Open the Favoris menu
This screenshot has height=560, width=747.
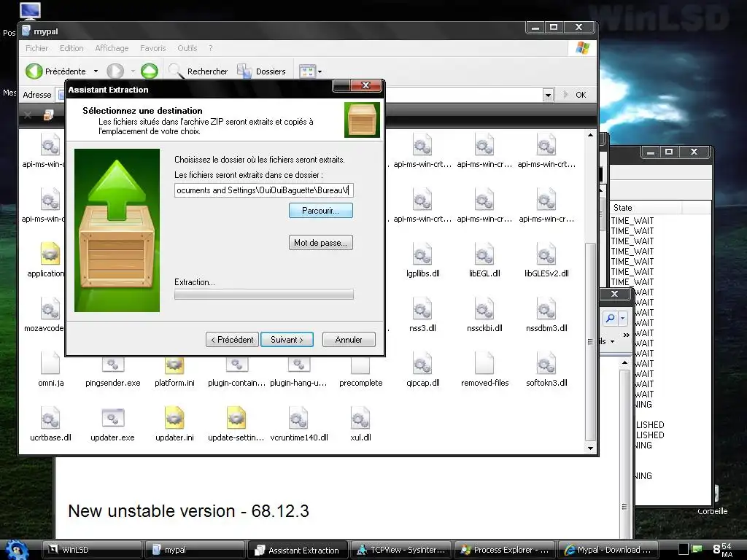(x=153, y=48)
